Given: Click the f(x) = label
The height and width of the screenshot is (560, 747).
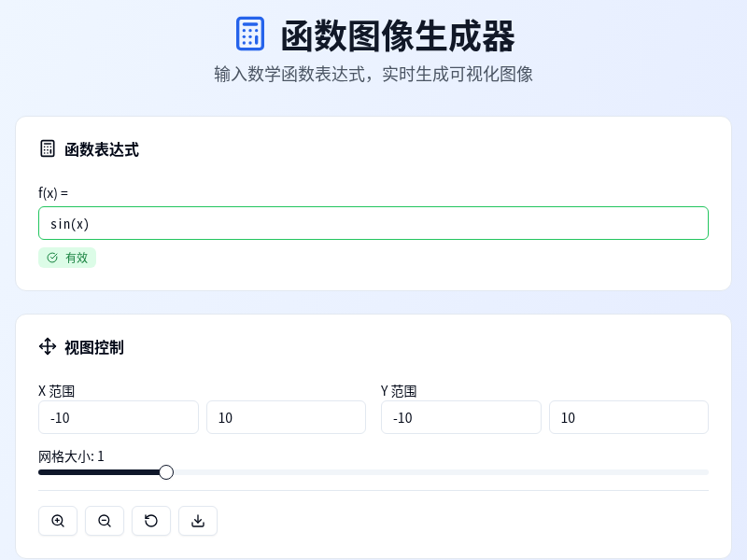Looking at the screenshot, I should tap(53, 193).
